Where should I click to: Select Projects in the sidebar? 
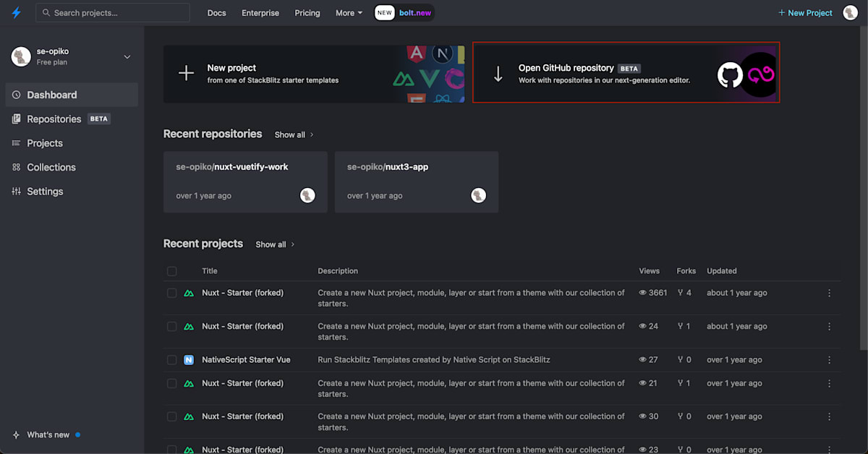[x=72, y=143]
